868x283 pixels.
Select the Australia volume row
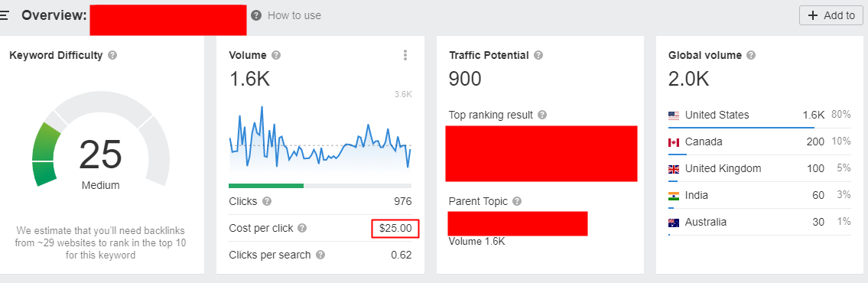(759, 223)
